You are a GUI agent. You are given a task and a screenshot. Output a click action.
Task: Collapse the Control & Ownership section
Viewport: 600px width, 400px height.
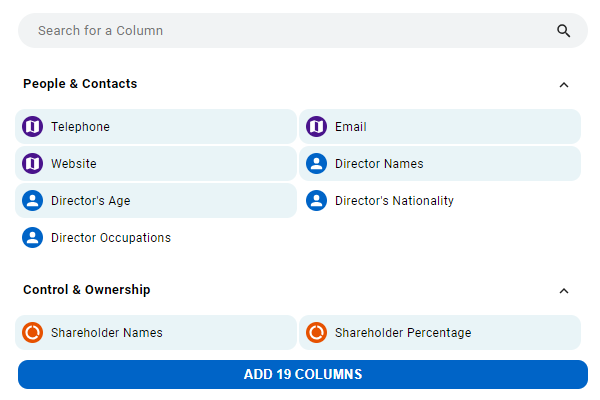pyautogui.click(x=564, y=291)
